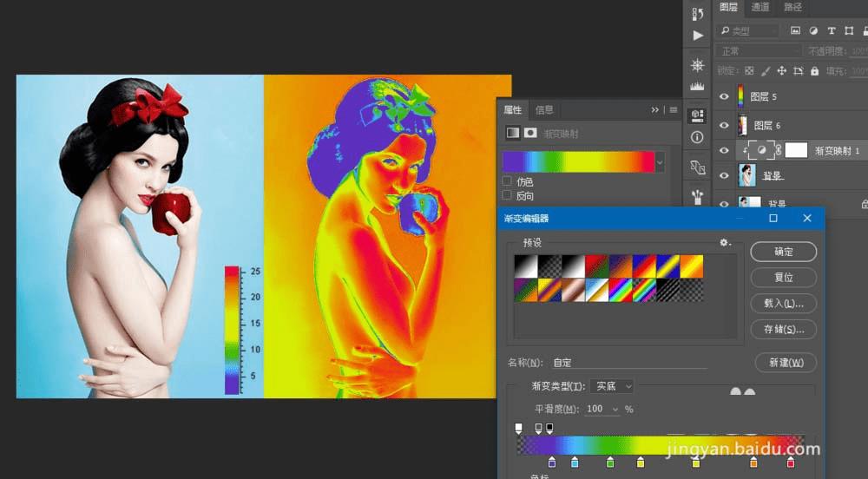Image resolution: width=868 pixels, height=479 pixels.
Task: Select the cyan color stop on gradient bar
Action: click(575, 462)
